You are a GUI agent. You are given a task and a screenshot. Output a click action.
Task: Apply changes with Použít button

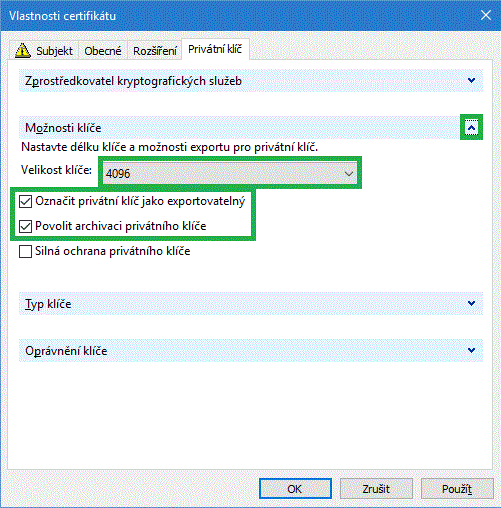pos(457,489)
